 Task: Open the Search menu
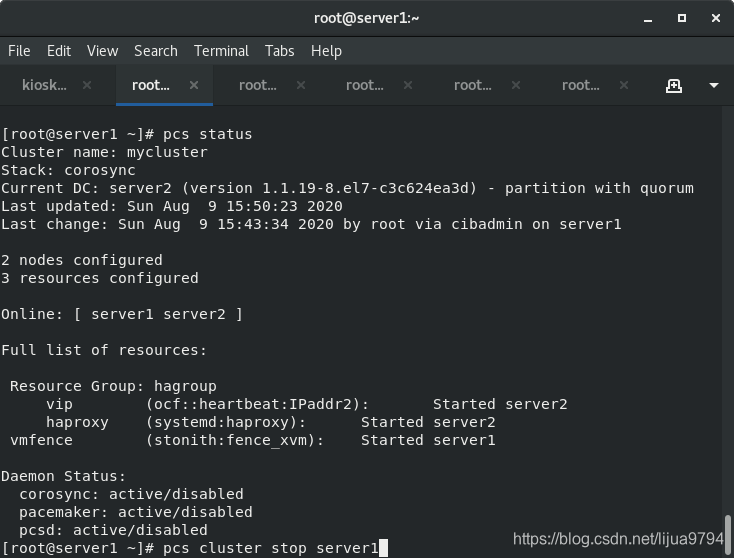pos(156,51)
